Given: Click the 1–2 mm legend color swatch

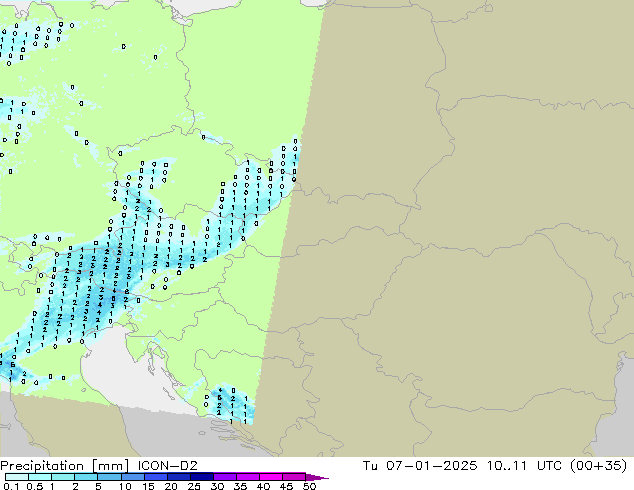Looking at the screenshot, I should click(63, 477).
